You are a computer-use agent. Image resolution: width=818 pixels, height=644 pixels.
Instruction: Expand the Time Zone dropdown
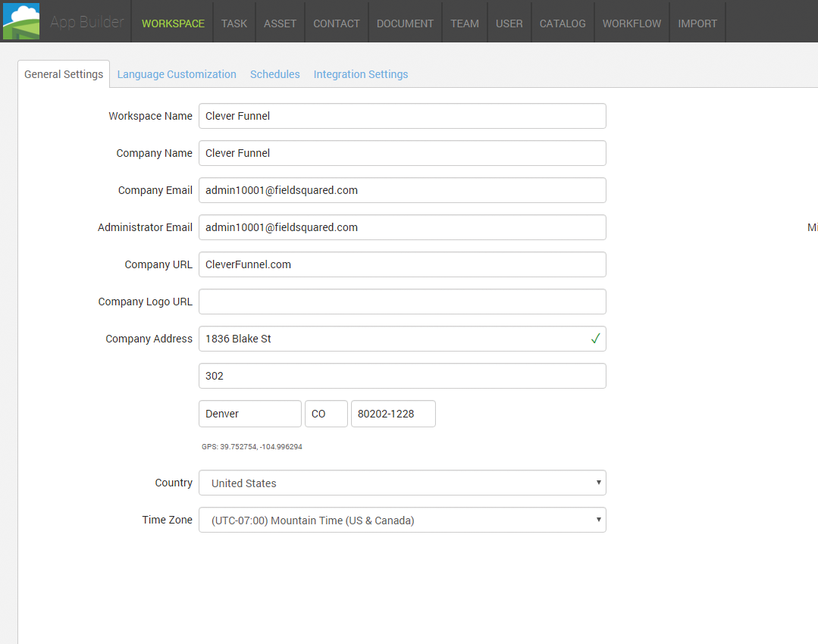click(x=403, y=520)
